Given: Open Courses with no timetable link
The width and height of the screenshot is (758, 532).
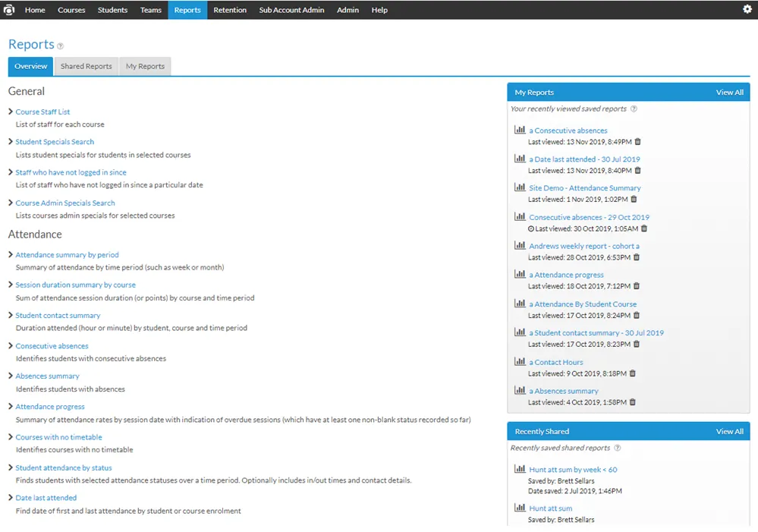Looking at the screenshot, I should (58, 437).
